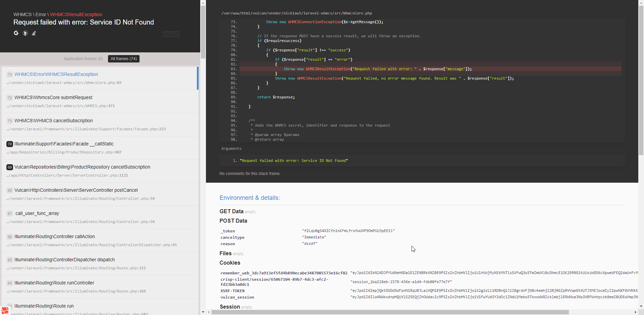Viewport: 644px width, 315px height.
Task: Click the Environment & details heading
Action: [250, 198]
